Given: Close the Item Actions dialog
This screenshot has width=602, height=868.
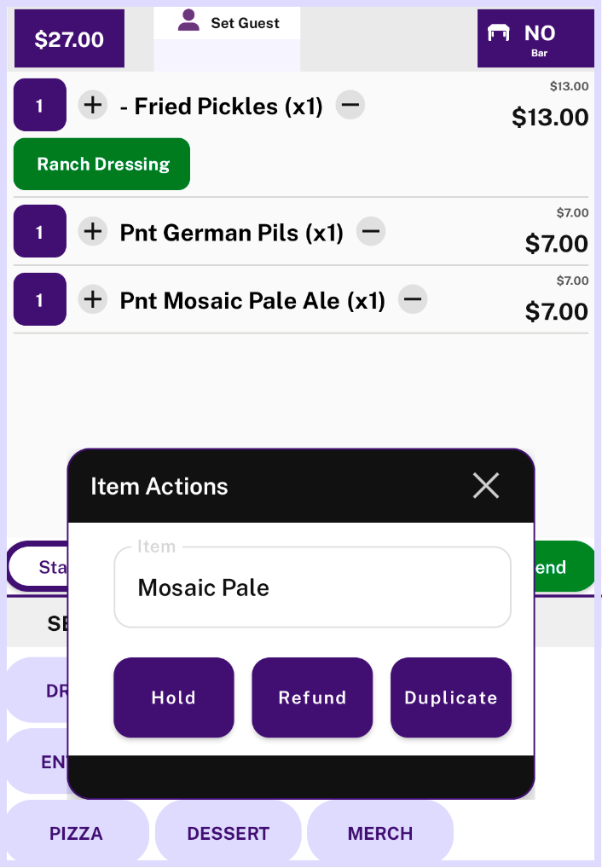Looking at the screenshot, I should 486,486.
